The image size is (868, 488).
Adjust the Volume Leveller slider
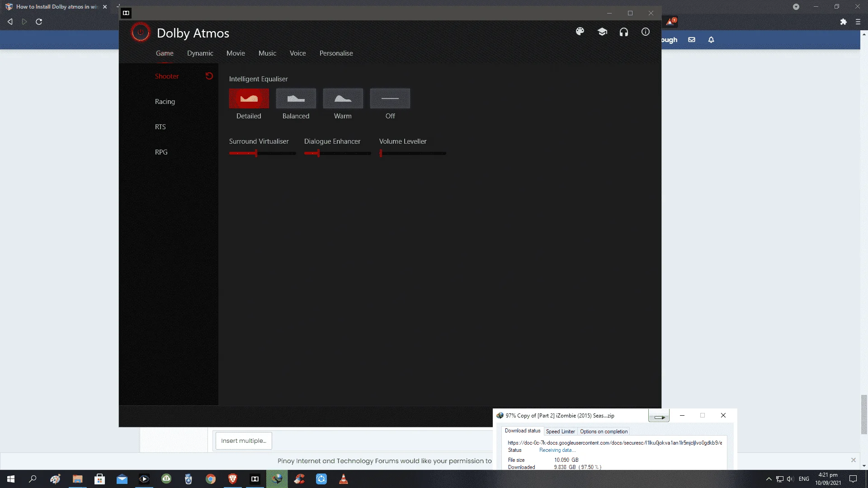click(413, 153)
